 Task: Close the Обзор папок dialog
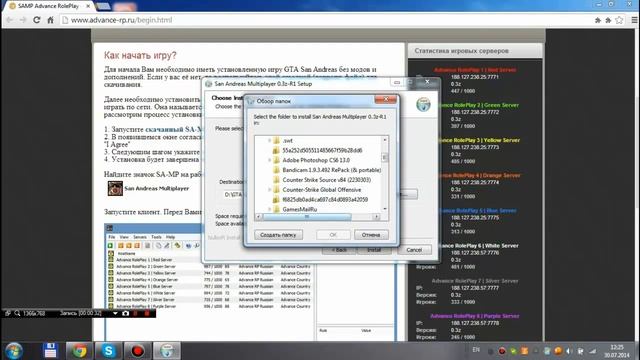(385, 100)
